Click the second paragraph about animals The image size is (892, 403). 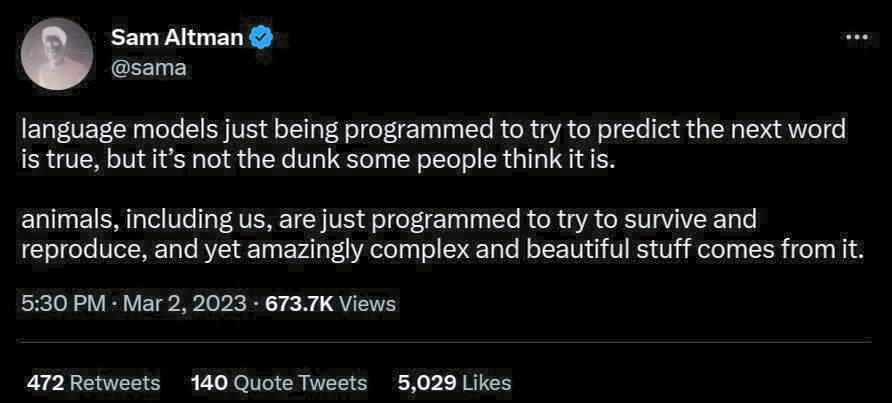(x=440, y=234)
